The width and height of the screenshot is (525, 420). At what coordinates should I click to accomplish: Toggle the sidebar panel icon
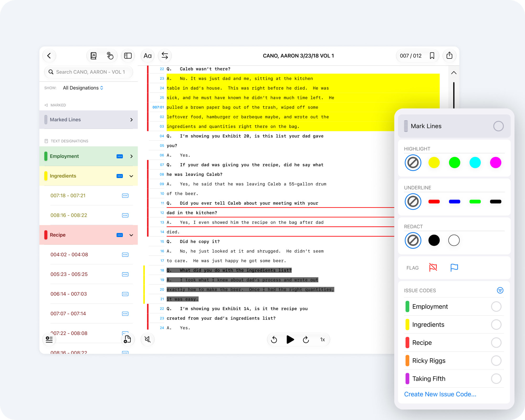(128, 56)
